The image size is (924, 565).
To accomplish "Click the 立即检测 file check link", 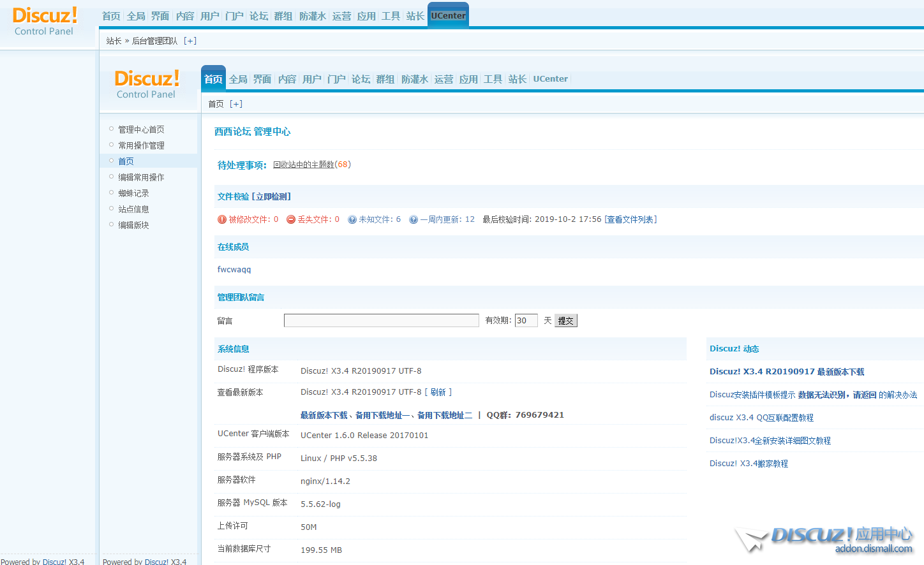I will pos(273,196).
